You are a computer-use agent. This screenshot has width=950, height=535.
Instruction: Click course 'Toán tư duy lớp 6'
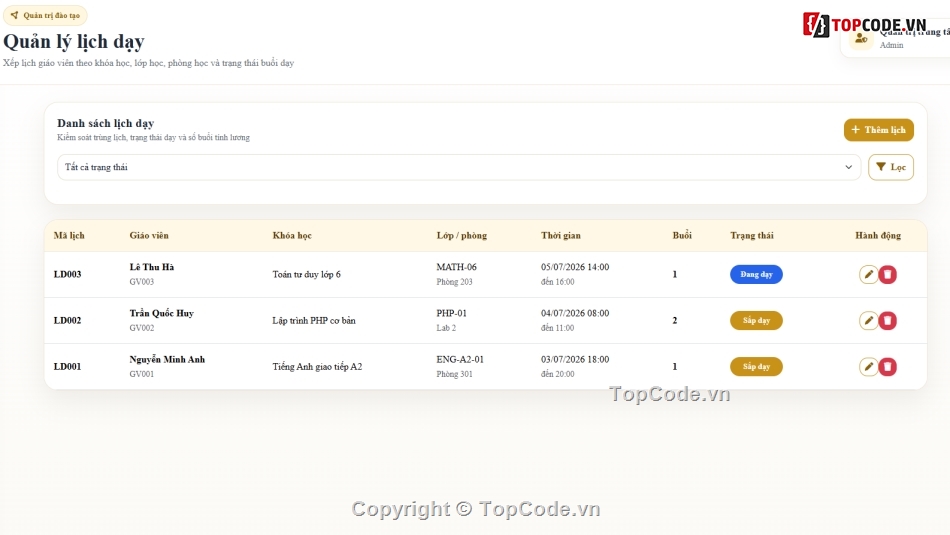pos(307,274)
